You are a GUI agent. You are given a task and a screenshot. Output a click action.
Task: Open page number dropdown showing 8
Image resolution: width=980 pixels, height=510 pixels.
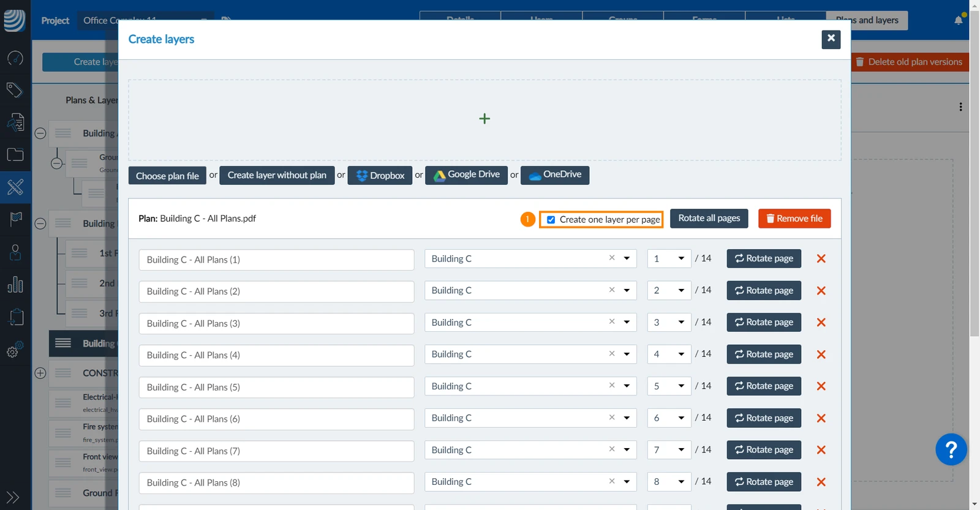[x=669, y=482]
